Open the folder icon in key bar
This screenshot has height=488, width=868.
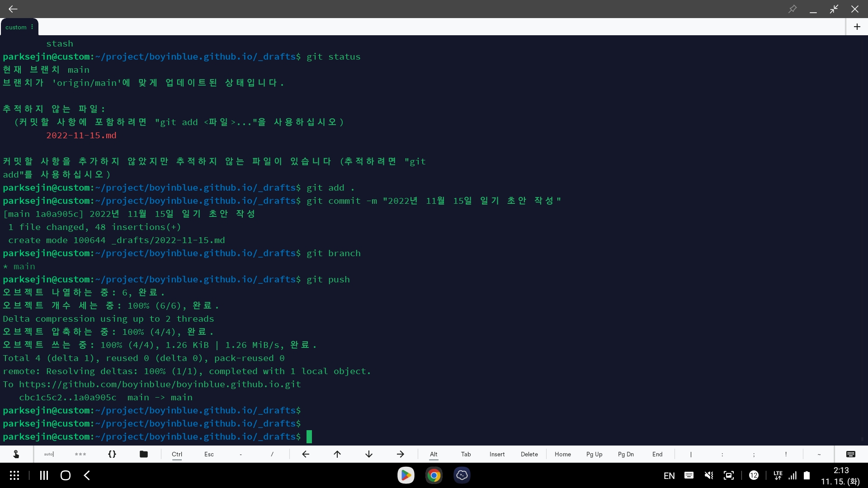(144, 454)
